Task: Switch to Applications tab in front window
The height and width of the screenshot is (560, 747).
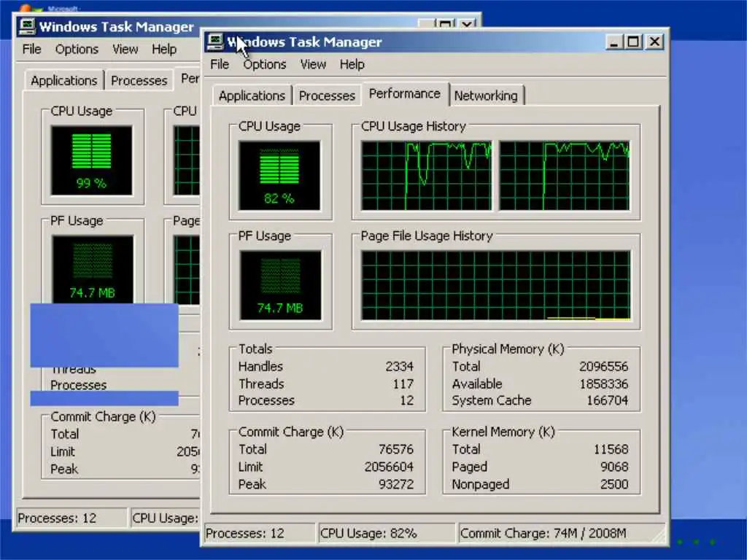Action: [x=252, y=96]
